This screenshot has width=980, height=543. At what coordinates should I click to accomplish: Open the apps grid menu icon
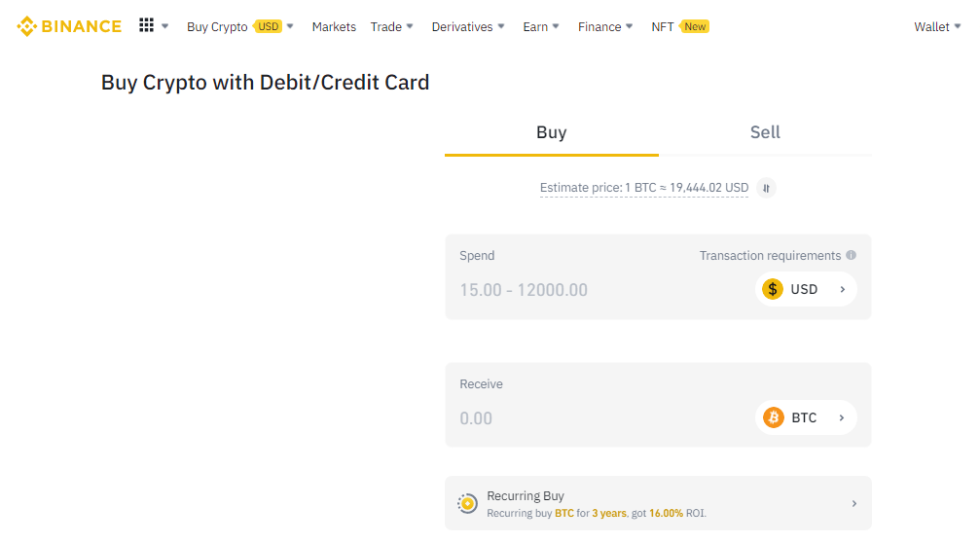coord(146,25)
